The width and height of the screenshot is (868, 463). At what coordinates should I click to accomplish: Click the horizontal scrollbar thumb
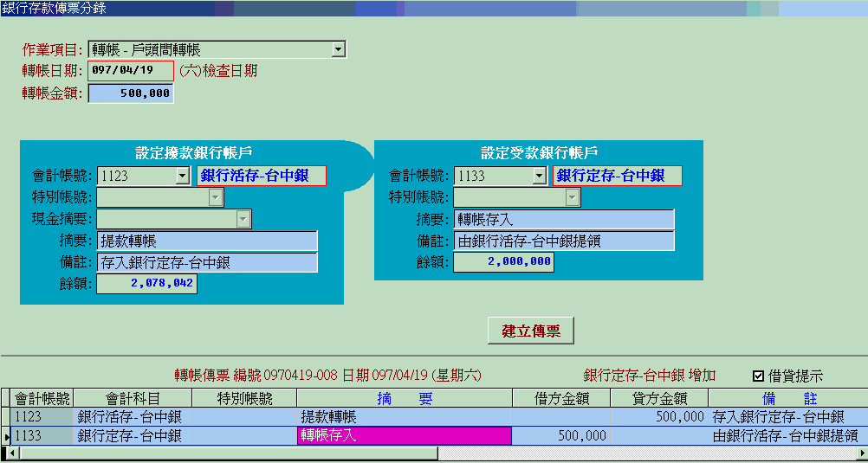[229, 453]
